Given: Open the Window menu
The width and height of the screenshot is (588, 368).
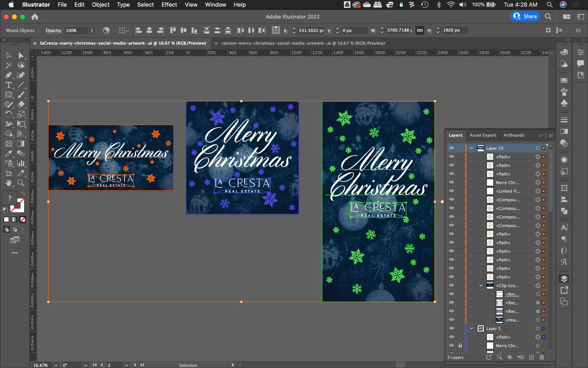Looking at the screenshot, I should (x=215, y=5).
